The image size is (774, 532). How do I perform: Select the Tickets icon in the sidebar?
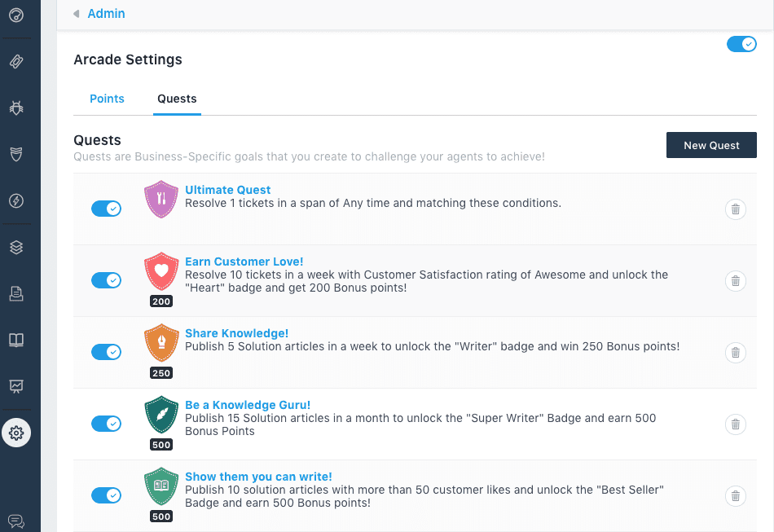pyautogui.click(x=17, y=60)
